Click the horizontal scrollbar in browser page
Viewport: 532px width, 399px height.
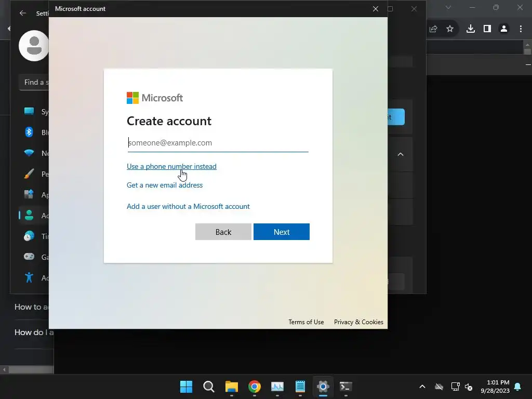[31, 369]
